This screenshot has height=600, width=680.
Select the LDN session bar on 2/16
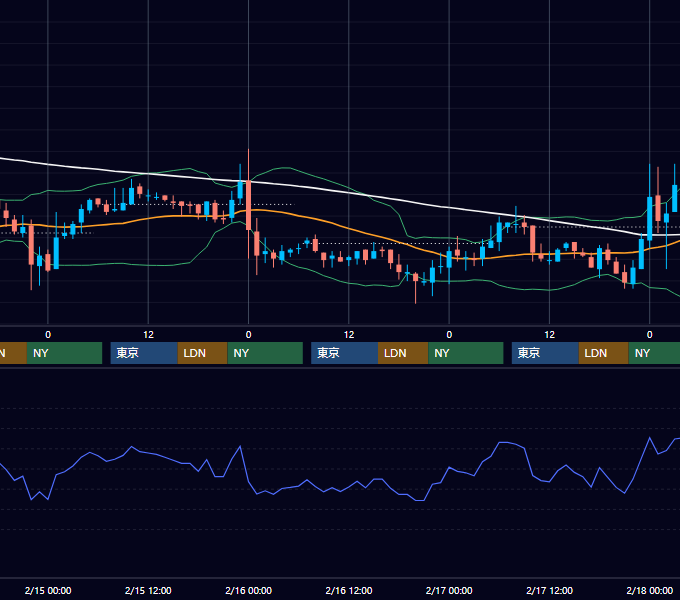tap(403, 353)
